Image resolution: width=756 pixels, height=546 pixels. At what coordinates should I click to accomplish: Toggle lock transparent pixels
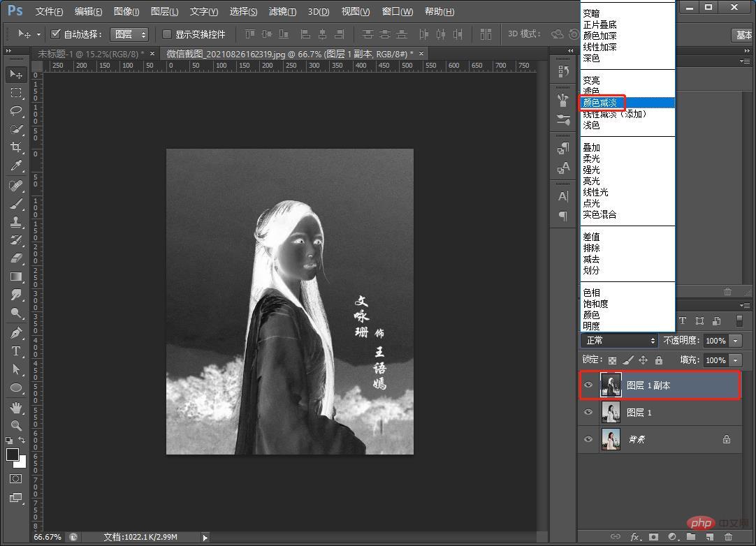click(612, 360)
